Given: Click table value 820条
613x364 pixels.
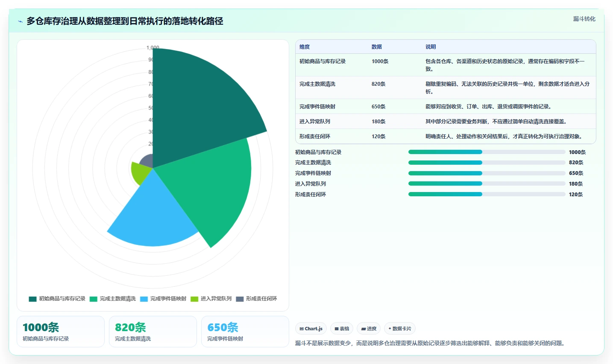Looking at the screenshot, I should tap(378, 84).
